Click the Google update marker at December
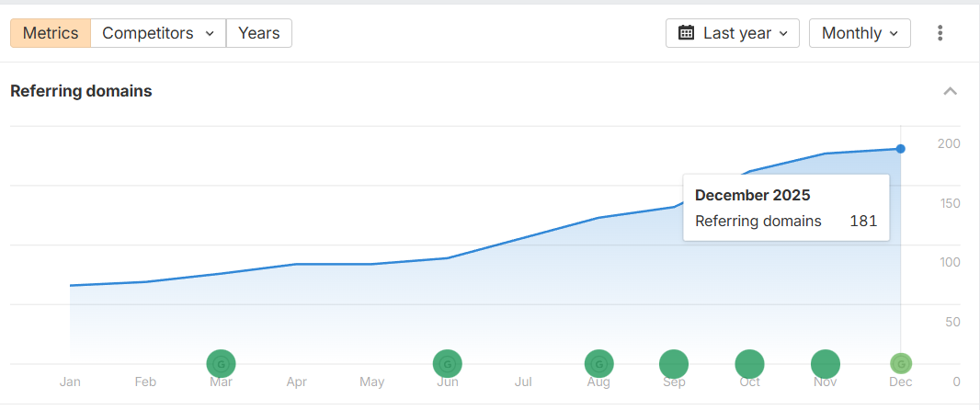The width and height of the screenshot is (980, 410). 901,363
